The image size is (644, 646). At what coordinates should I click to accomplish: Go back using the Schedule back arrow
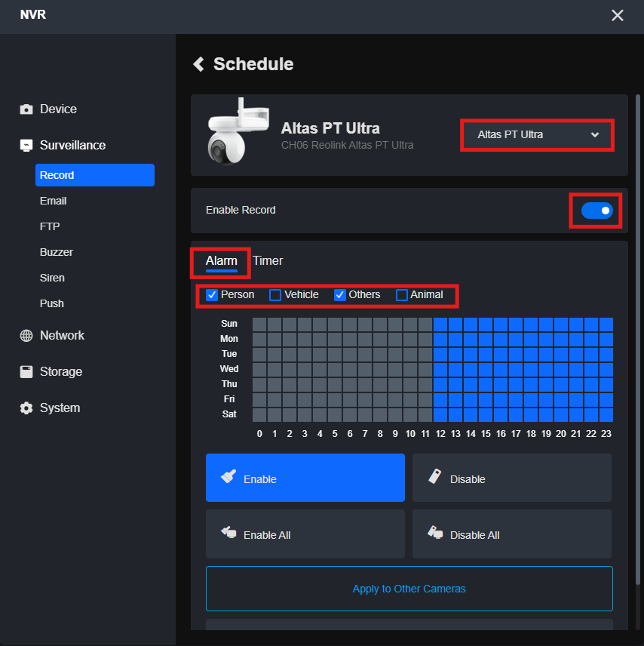click(198, 64)
